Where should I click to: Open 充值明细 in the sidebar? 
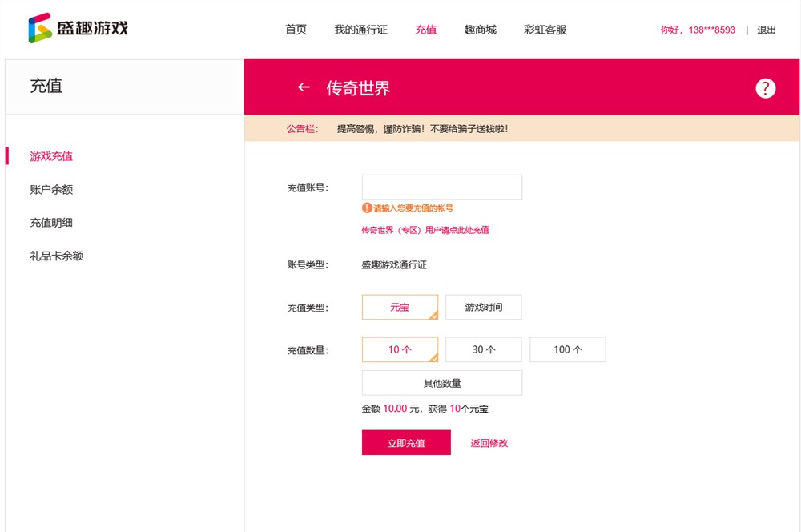pyautogui.click(x=51, y=223)
